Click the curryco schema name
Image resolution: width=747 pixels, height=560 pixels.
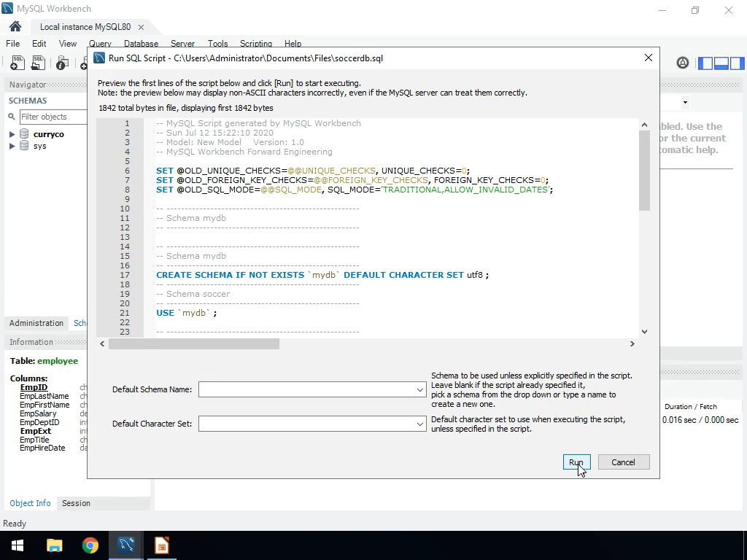pyautogui.click(x=49, y=134)
